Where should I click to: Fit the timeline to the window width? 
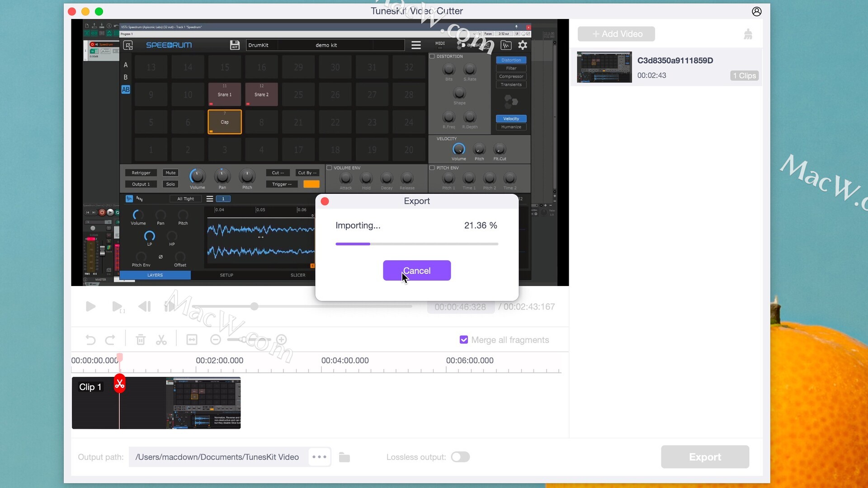click(192, 340)
